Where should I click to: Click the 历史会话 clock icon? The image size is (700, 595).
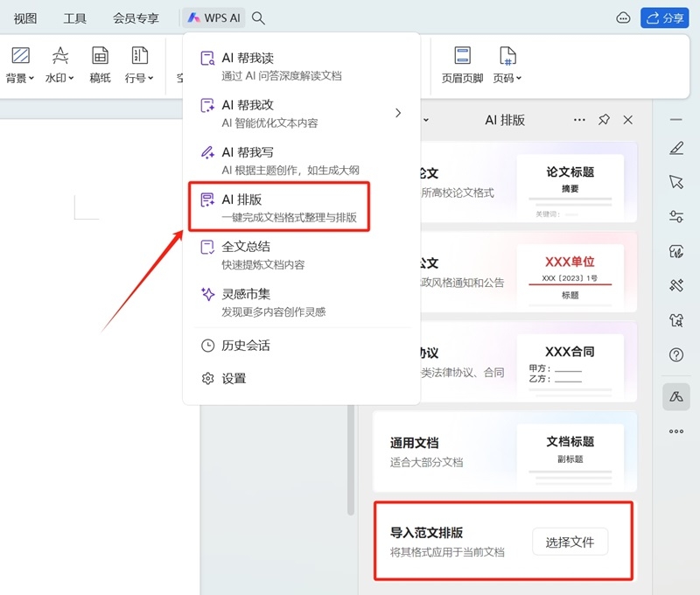(207, 346)
